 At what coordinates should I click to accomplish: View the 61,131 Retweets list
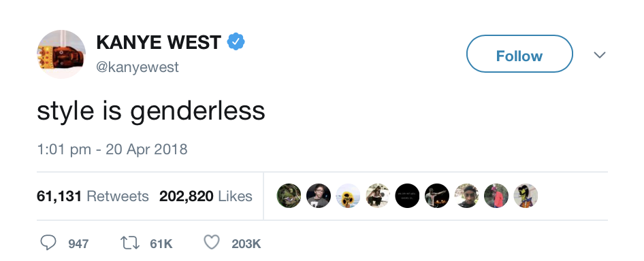click(93, 196)
